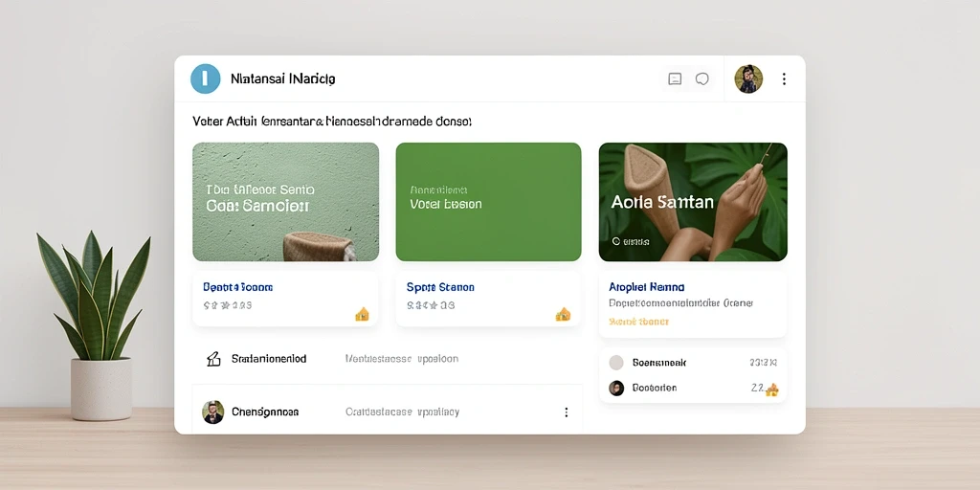Select the light green textured wall card
Viewport: 980px width, 490px height.
pos(285,202)
